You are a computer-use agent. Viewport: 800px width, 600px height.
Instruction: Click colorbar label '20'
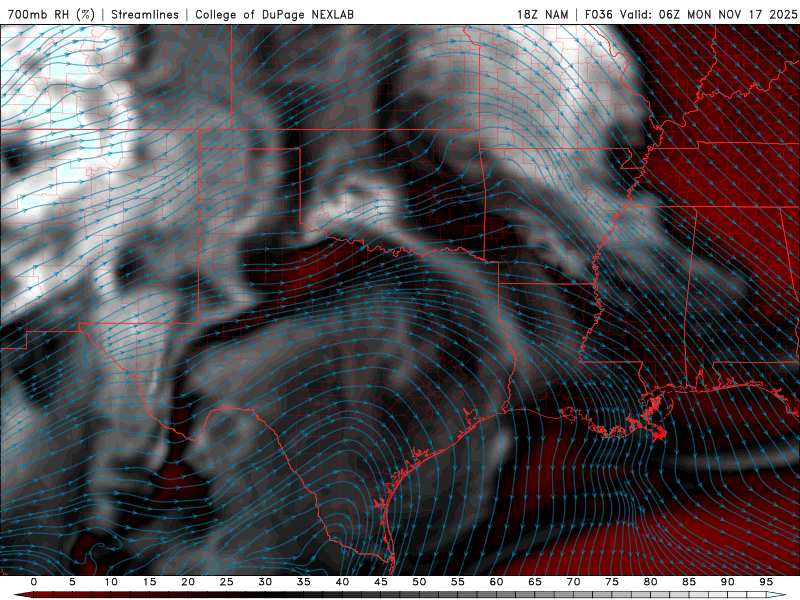(188, 582)
